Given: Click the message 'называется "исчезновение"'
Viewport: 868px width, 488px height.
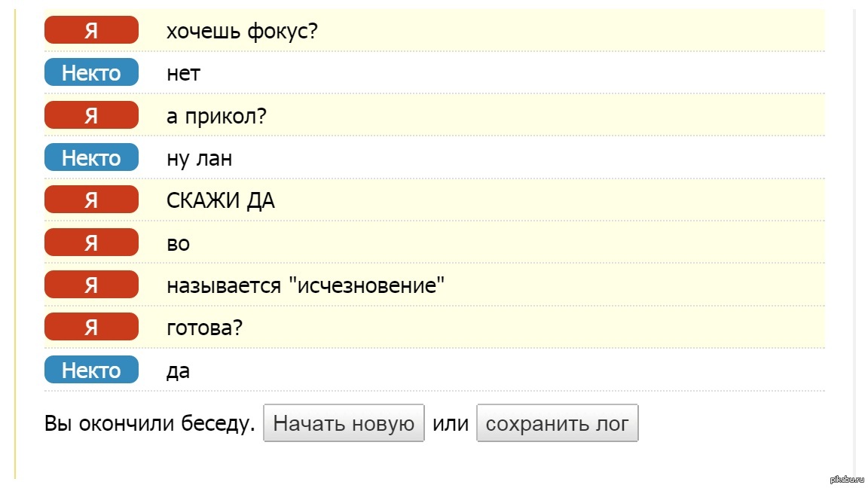Looking at the screenshot, I should pos(306,285).
